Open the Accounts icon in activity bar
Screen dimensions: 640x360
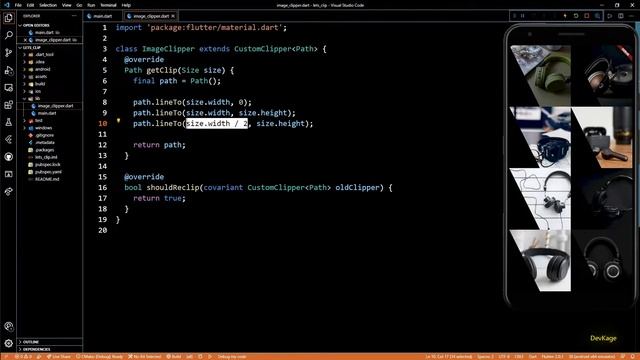pyautogui.click(x=9, y=326)
